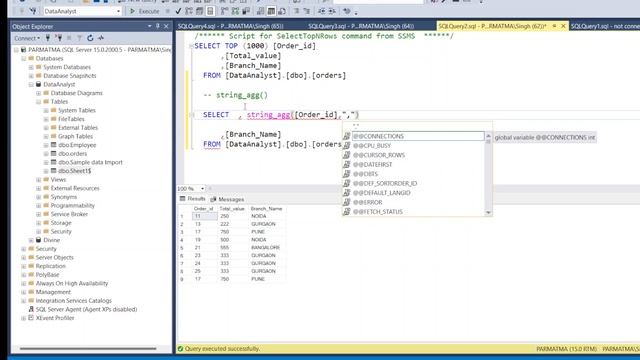Open the DataAnalyst database dropdown
The image size is (640, 360).
(x=118, y=11)
